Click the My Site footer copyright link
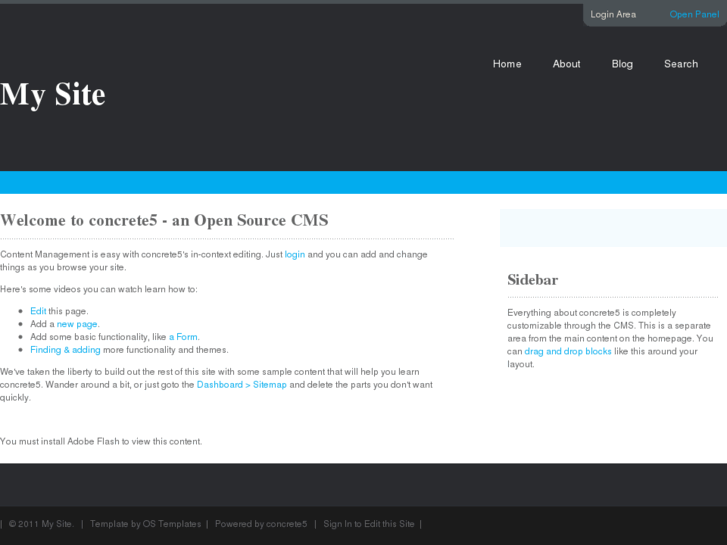Viewport: 727px width, 545px height. (57, 524)
